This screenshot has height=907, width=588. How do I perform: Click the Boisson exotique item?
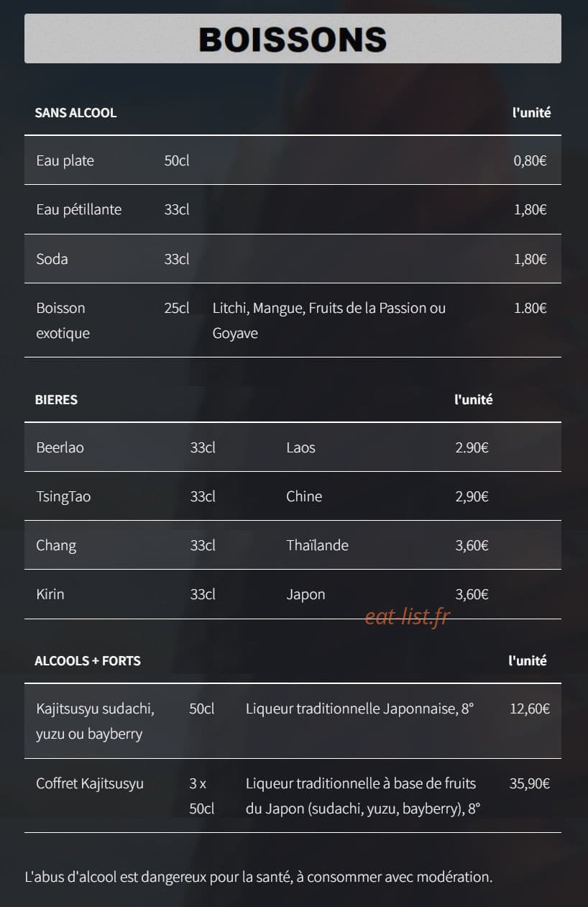click(63, 320)
